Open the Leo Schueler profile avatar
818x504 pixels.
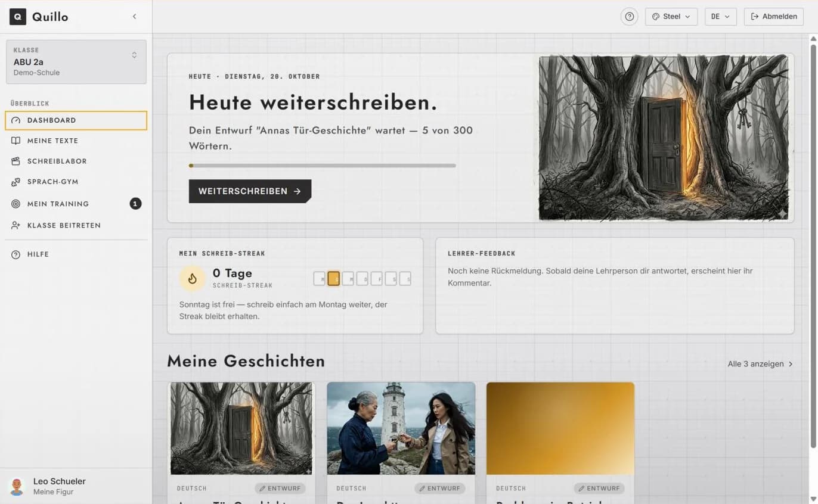tap(17, 486)
